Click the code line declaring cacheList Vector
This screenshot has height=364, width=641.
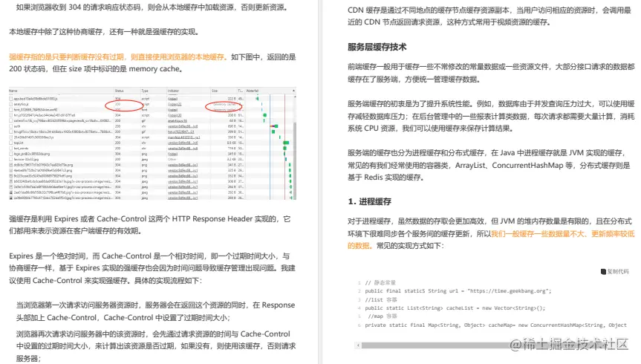455,308
